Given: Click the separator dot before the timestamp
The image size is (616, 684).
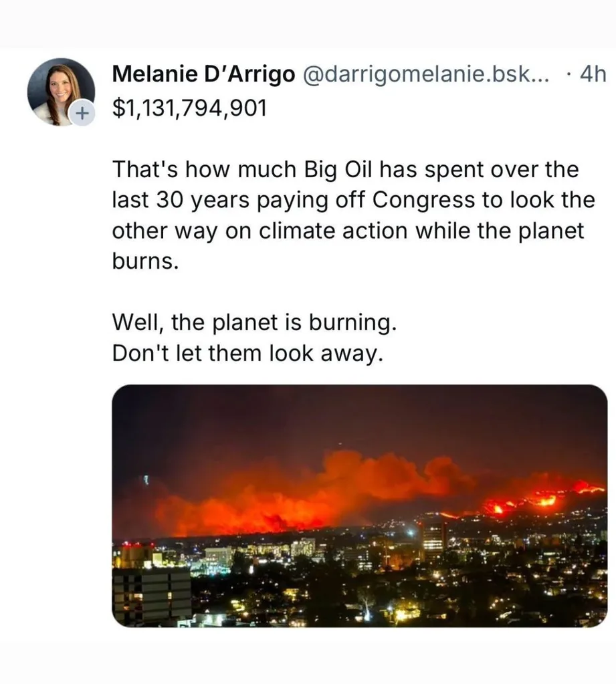Looking at the screenshot, I should click(567, 76).
